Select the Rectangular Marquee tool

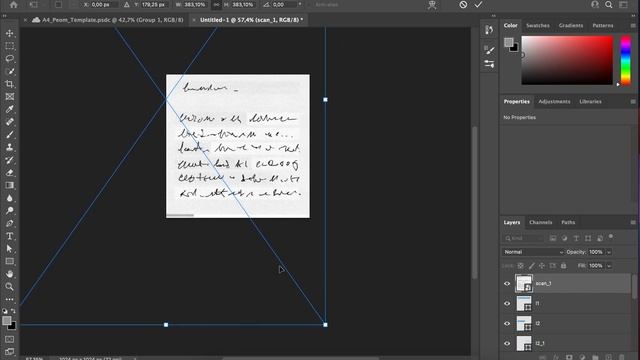9,46
